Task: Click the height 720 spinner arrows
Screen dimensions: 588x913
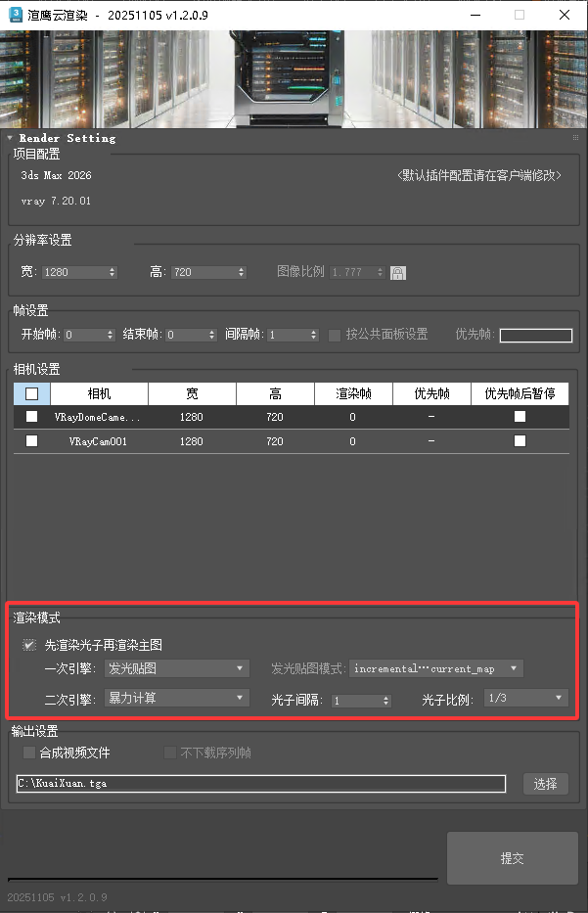Action: click(x=241, y=272)
